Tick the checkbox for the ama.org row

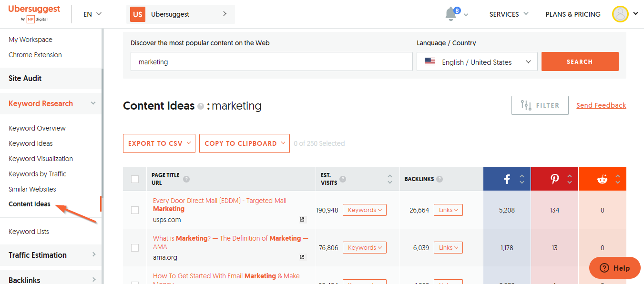(x=135, y=248)
